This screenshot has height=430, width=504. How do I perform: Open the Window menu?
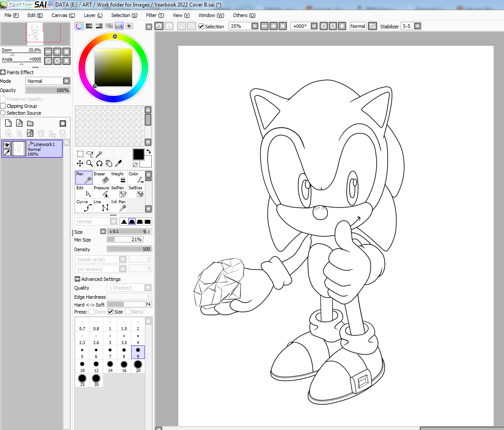(x=211, y=15)
